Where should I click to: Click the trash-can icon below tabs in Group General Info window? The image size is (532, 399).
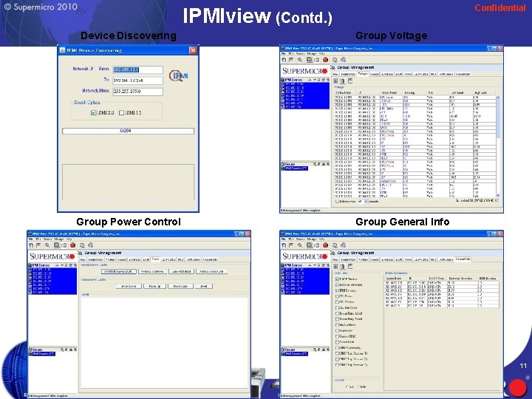click(x=343, y=266)
